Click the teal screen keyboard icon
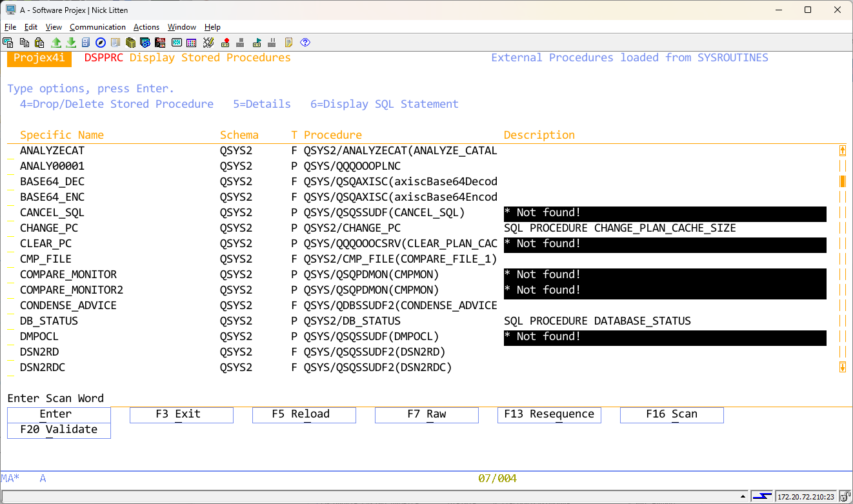Screen dimensions: 853x504 176,43
